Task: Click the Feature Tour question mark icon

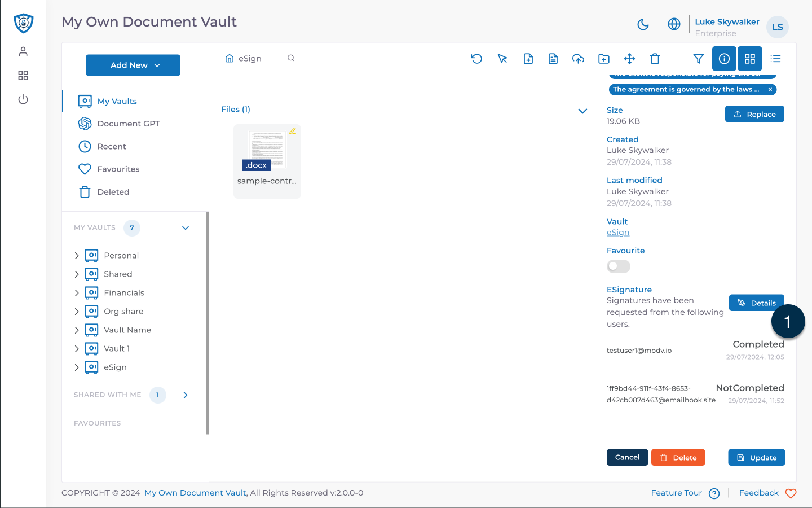Action: tap(714, 493)
